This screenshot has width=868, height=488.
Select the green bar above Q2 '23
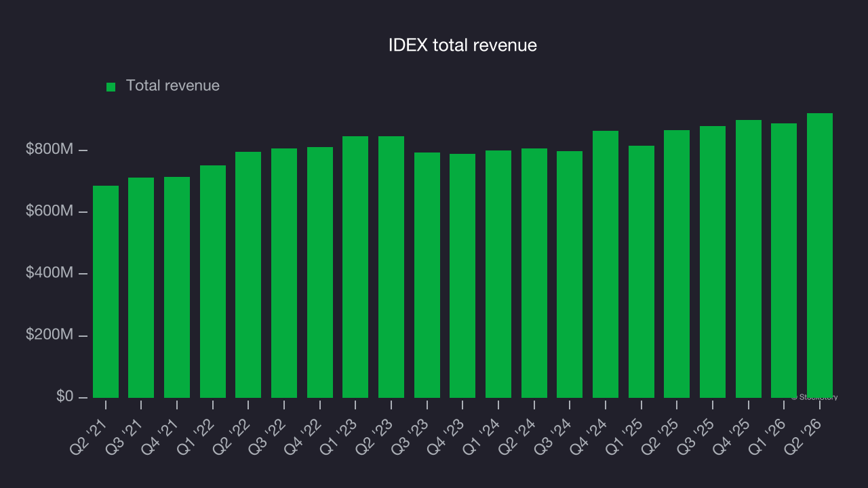coord(391,267)
